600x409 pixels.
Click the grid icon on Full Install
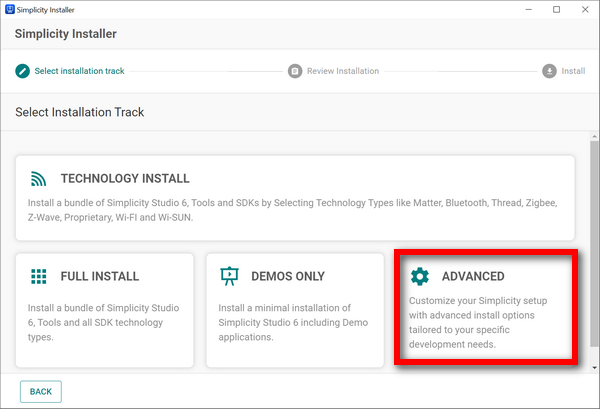point(38,276)
